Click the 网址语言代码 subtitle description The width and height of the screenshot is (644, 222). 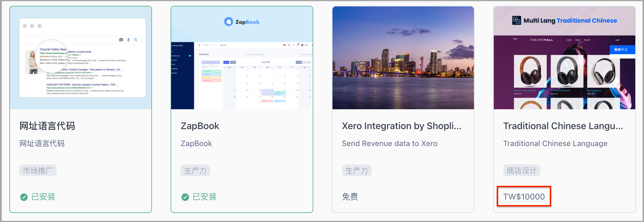(x=42, y=143)
